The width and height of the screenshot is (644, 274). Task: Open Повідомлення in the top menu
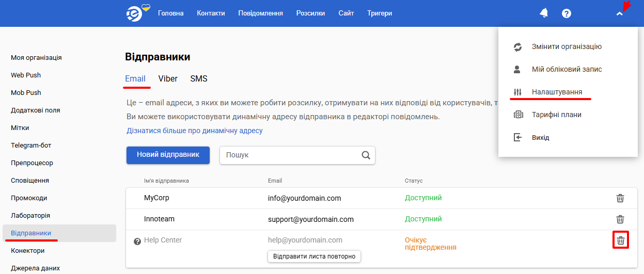[x=260, y=13]
